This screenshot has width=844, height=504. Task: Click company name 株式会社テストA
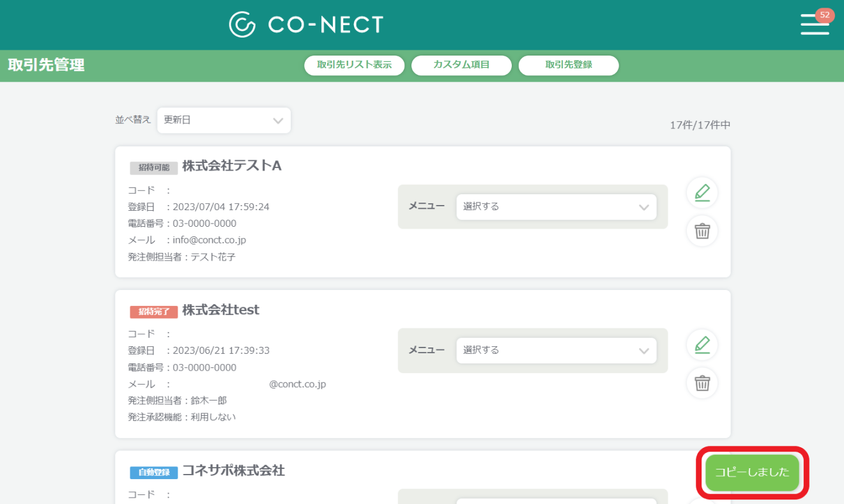(232, 166)
